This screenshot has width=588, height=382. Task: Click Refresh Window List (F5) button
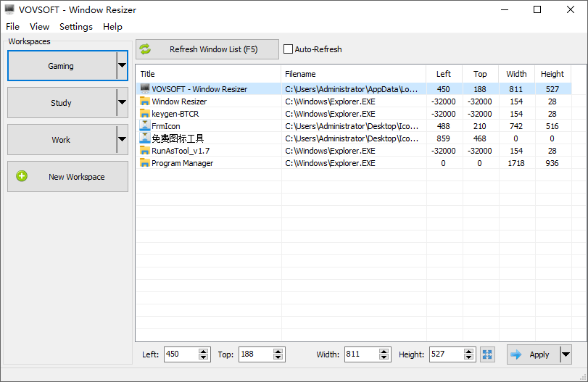point(207,49)
